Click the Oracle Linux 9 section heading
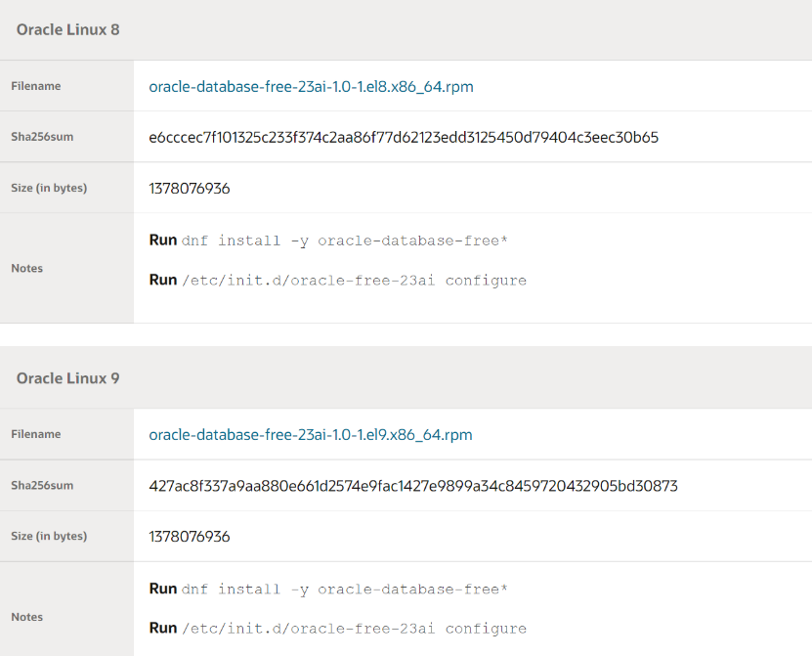 68,378
